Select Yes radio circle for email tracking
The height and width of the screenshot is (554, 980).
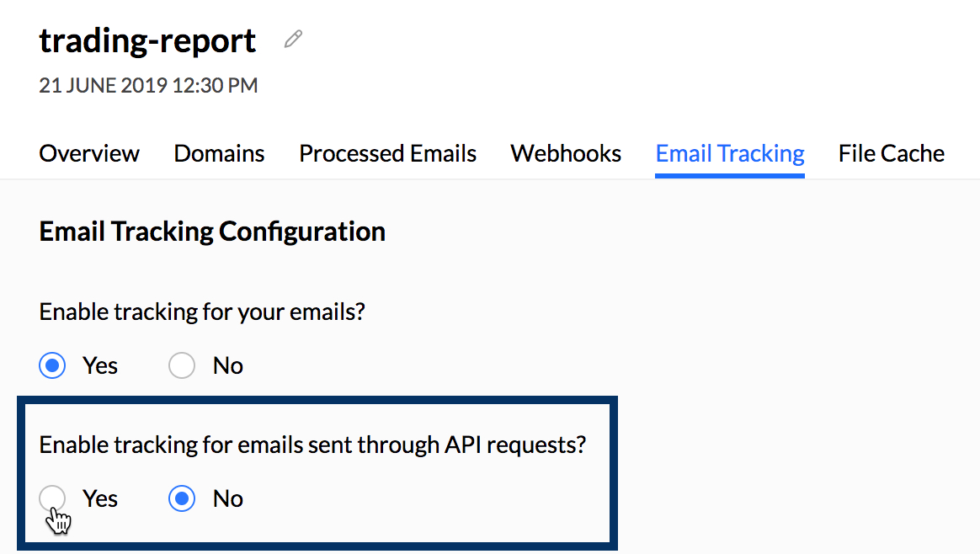(52, 365)
